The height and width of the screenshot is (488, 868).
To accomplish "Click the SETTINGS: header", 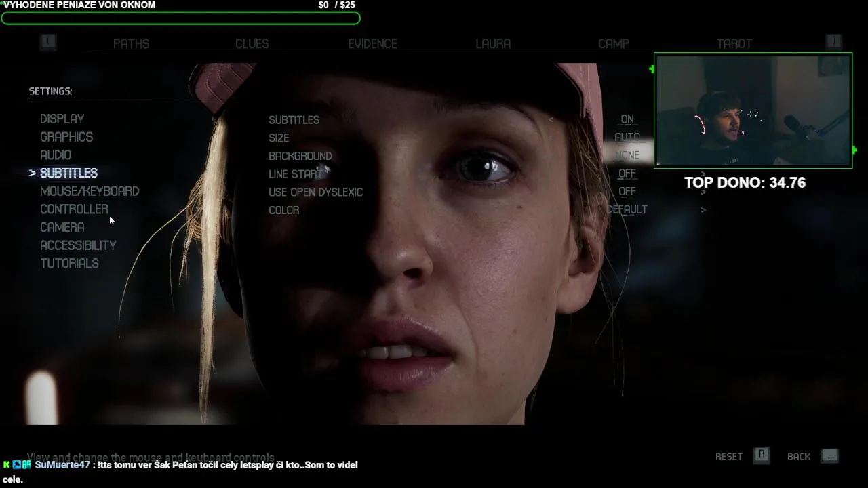I will [x=50, y=91].
